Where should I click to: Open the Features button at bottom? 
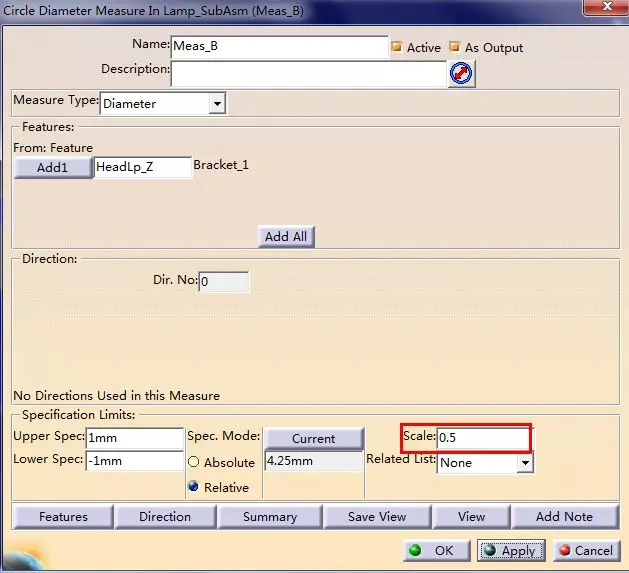point(63,517)
